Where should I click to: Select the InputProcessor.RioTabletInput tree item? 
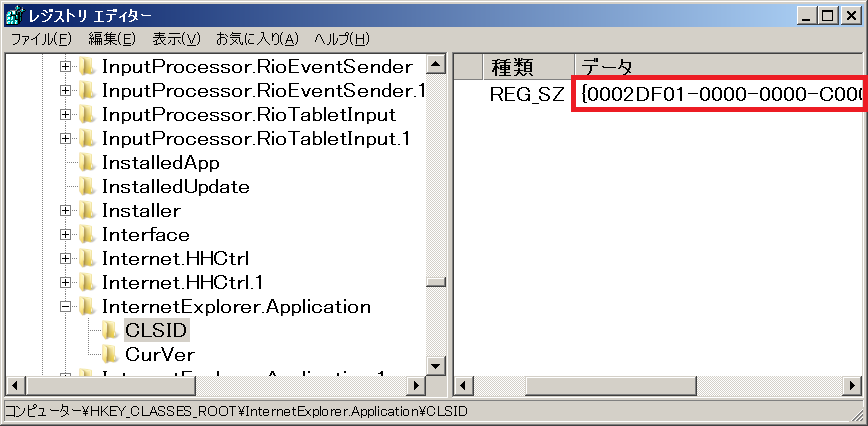(x=249, y=115)
